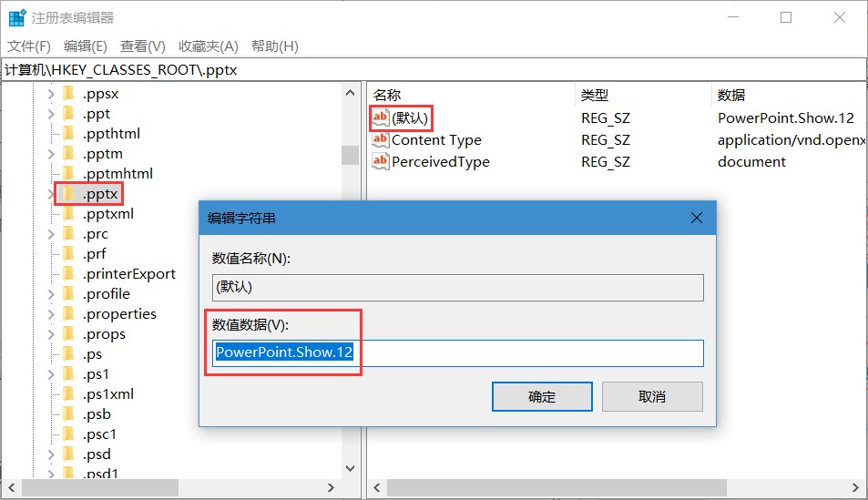
Task: Open the 收藏夹(A) menu
Action: point(208,46)
